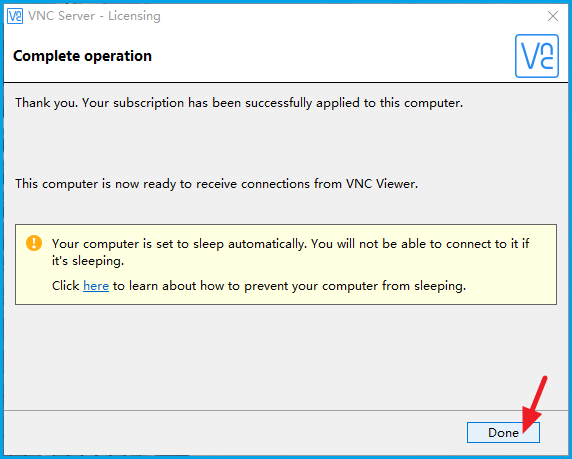The image size is (572, 459).
Task: Click the 'ready to receive connections' message
Action: pyautogui.click(x=216, y=184)
